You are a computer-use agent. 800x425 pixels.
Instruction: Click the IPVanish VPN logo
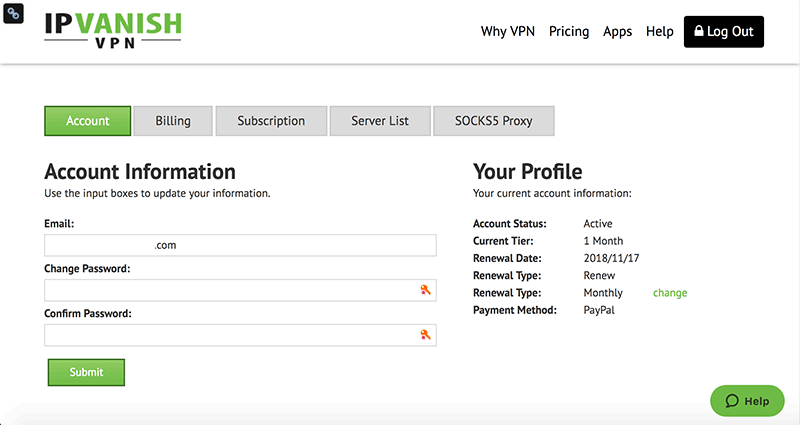click(x=113, y=30)
